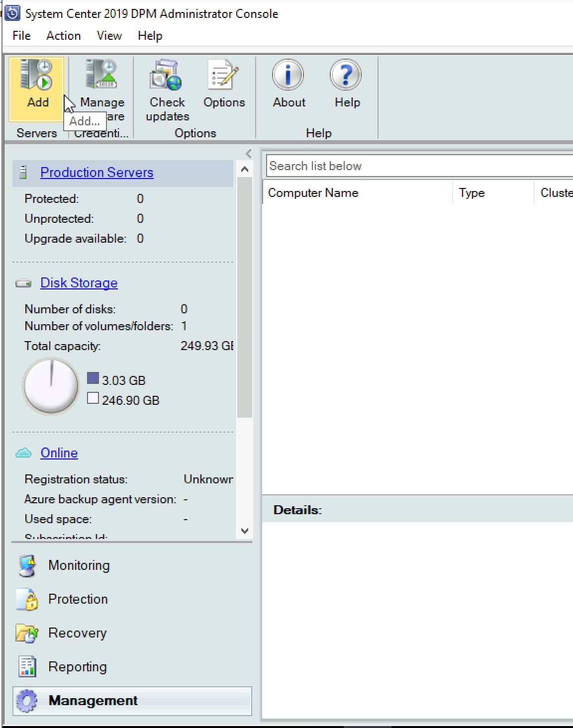Click the free space 246.90 GB swatch
Viewport: 573px width, 728px height.
click(x=93, y=398)
